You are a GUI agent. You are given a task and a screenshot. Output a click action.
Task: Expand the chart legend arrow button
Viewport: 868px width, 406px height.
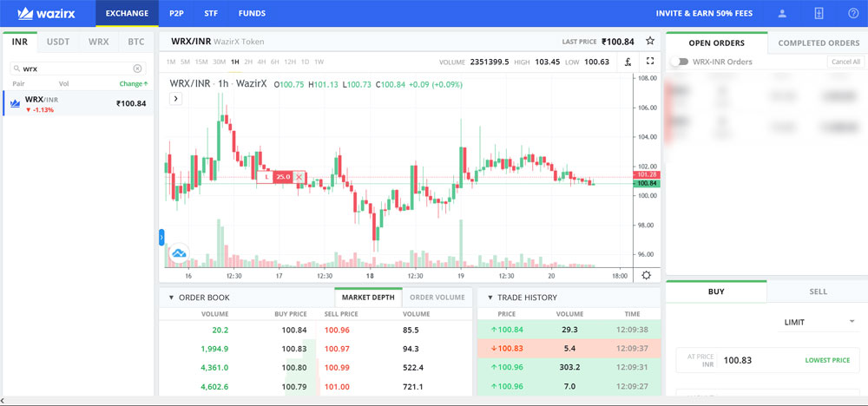tap(175, 98)
